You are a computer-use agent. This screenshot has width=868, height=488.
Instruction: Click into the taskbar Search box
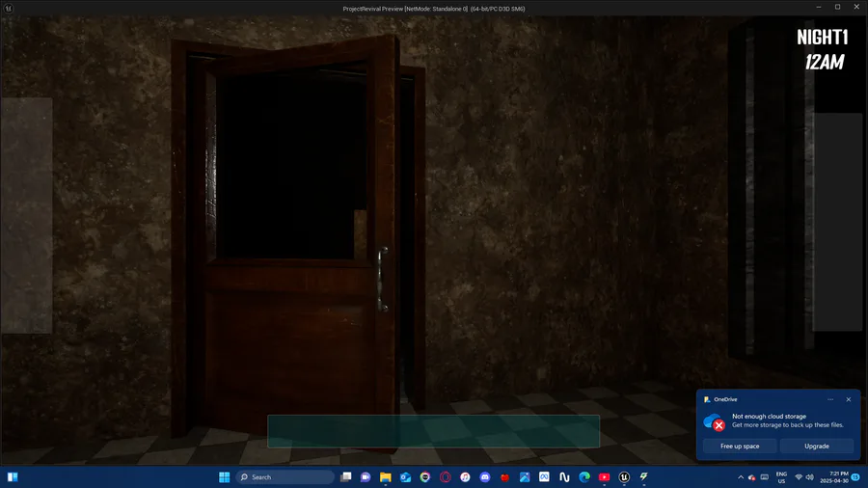[x=285, y=477]
